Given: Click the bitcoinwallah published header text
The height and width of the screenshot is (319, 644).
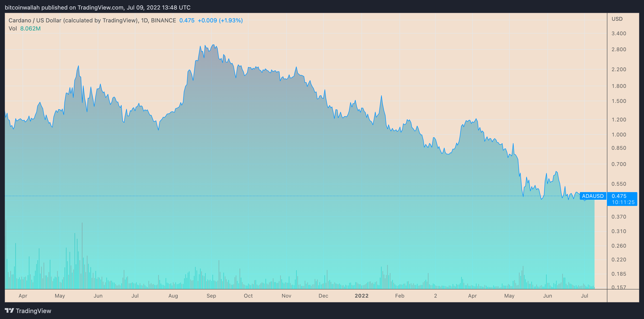Looking at the screenshot, I should 98,8.
